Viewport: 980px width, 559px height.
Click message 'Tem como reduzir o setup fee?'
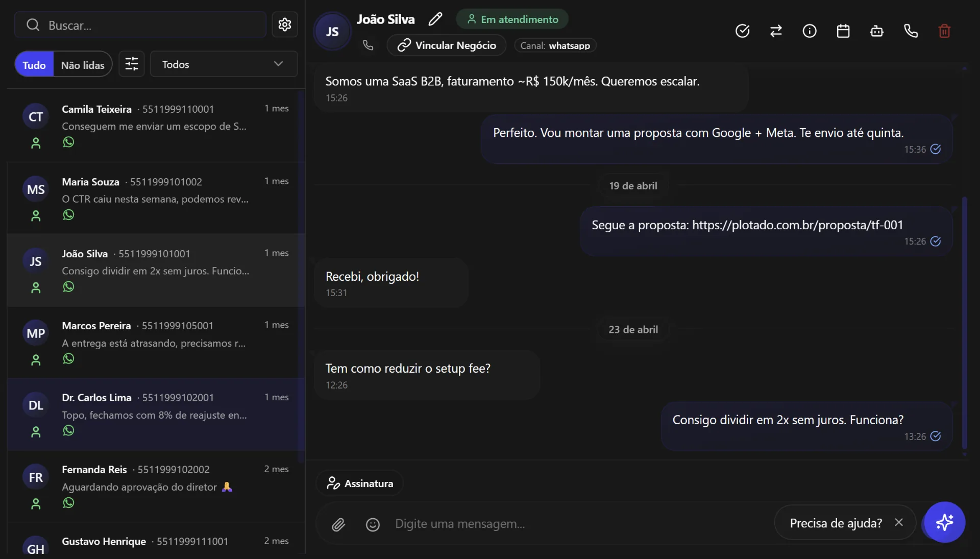point(427,375)
